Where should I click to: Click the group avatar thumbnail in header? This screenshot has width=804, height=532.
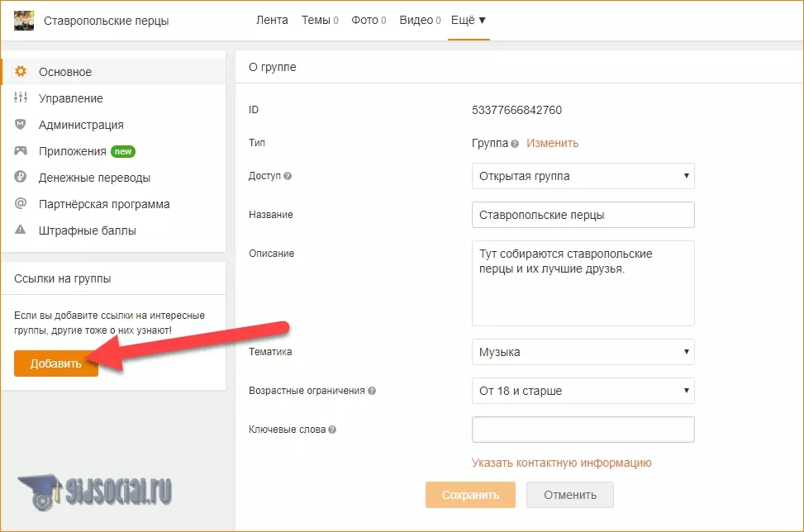click(x=24, y=21)
